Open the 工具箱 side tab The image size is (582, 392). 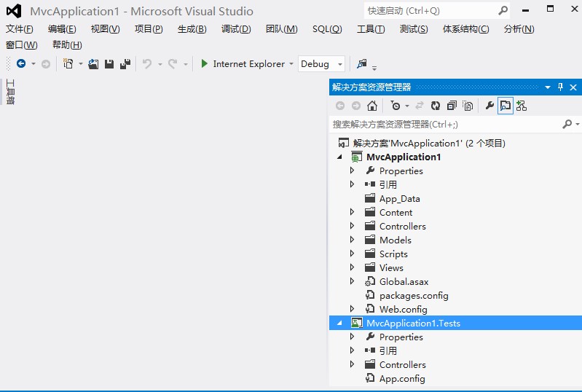pos(10,92)
